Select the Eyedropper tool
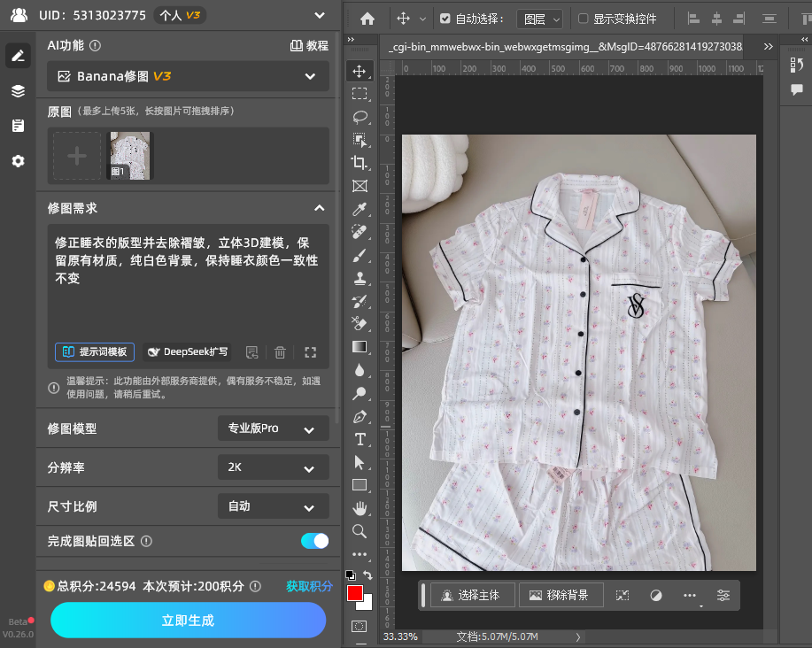812x648 pixels. coord(360,209)
